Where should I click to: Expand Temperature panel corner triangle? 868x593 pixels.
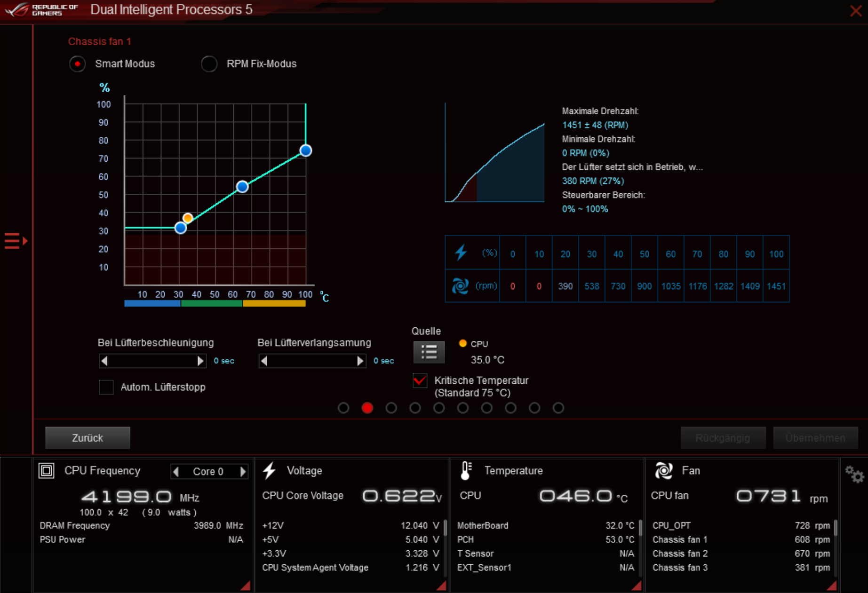637,585
